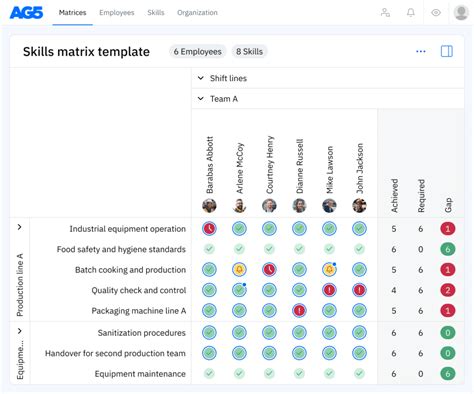Click the AG5 logo
This screenshot has height=394, width=474.
pyautogui.click(x=26, y=13)
